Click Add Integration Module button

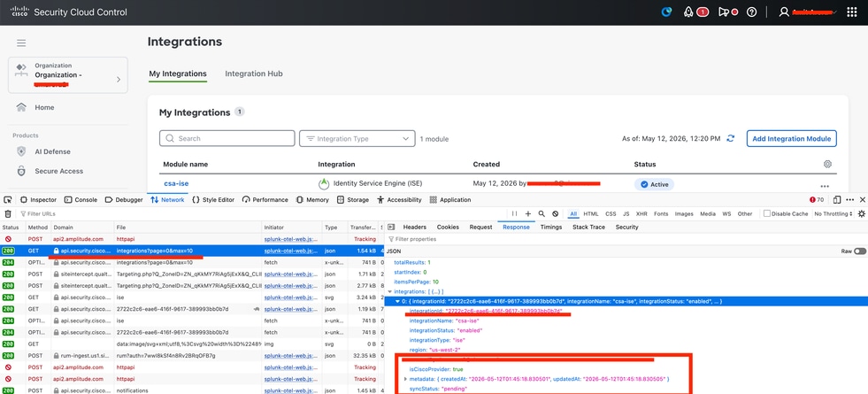(x=792, y=138)
